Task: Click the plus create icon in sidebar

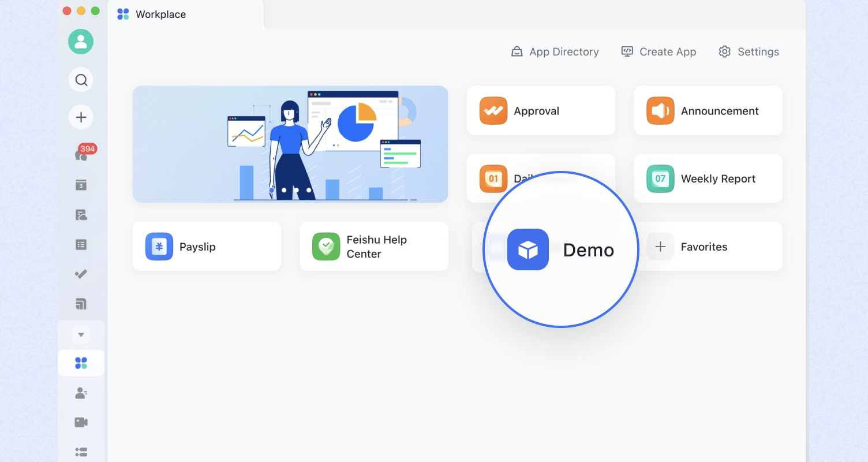Action: (81, 117)
